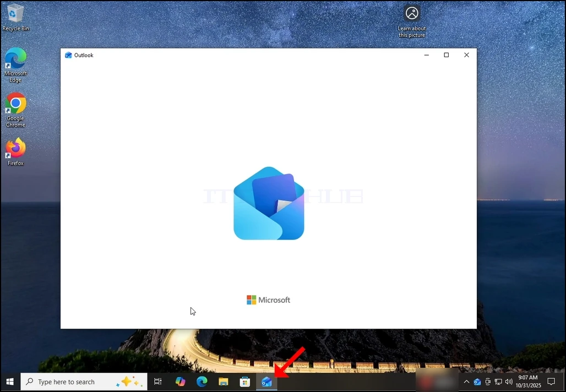The image size is (566, 392).
Task: Open the Action Center notifications icon
Action: coord(551,382)
